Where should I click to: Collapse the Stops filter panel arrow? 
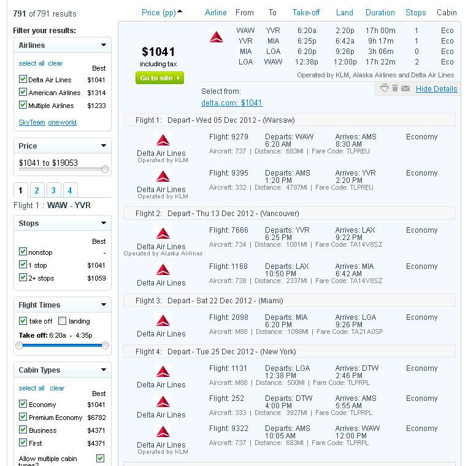[x=104, y=223]
